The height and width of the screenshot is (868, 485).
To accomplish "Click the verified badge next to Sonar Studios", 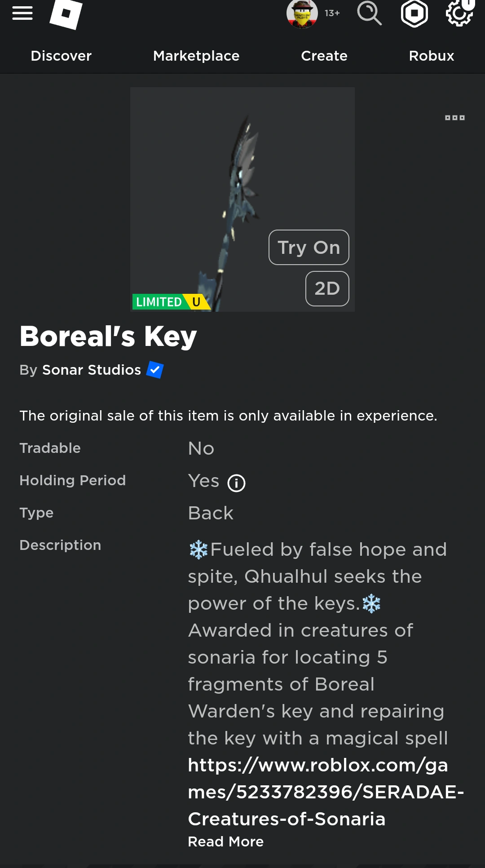I will pyautogui.click(x=155, y=369).
